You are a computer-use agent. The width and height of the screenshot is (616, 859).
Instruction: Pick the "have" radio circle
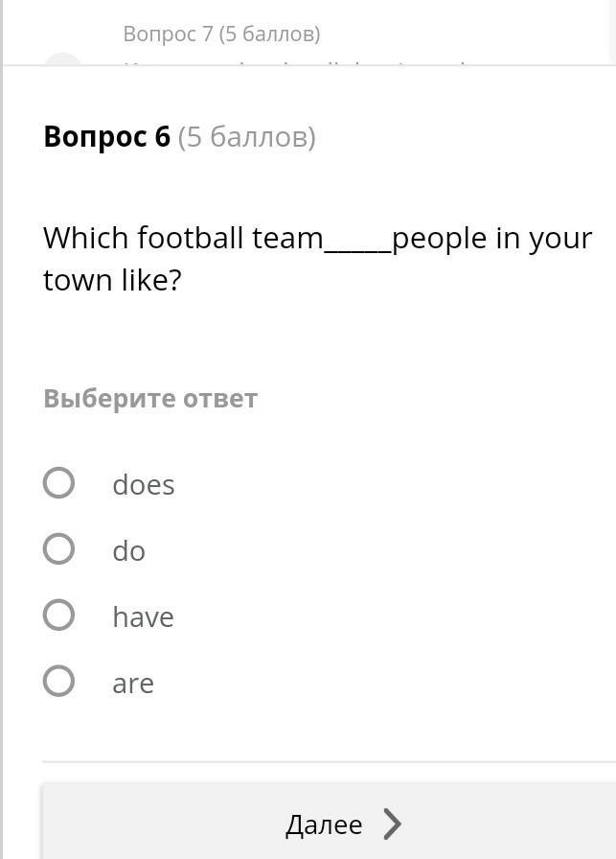pos(58,615)
